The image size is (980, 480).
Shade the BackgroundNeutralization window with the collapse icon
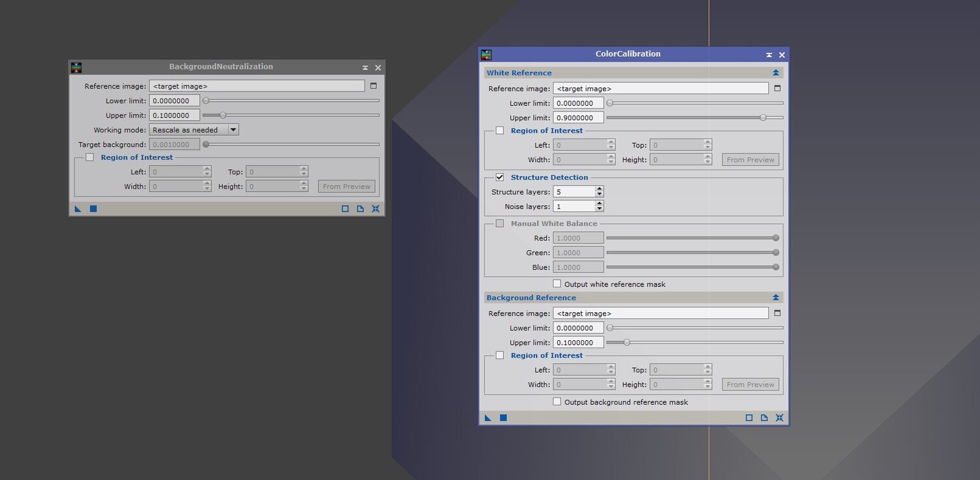[x=365, y=67]
